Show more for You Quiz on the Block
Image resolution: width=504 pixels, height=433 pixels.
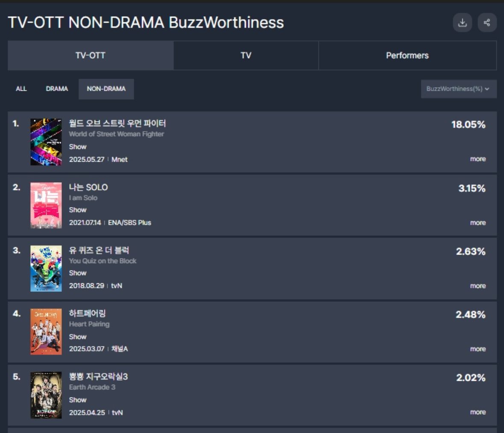[477, 286]
